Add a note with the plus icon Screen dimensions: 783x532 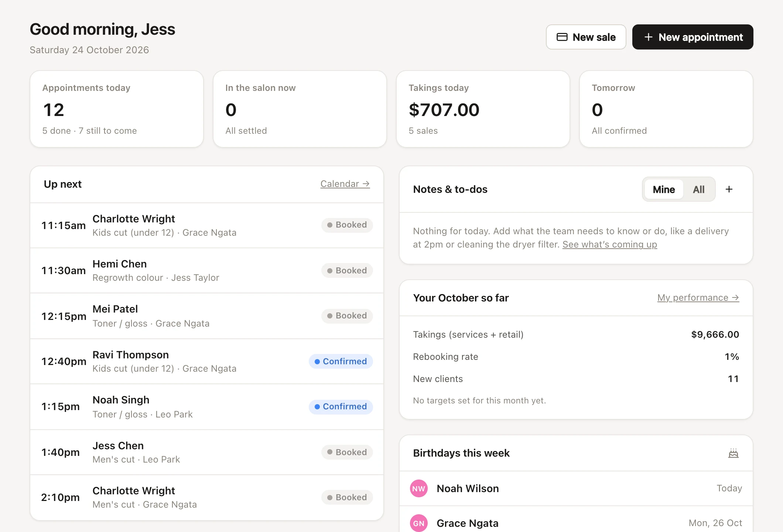pos(729,189)
